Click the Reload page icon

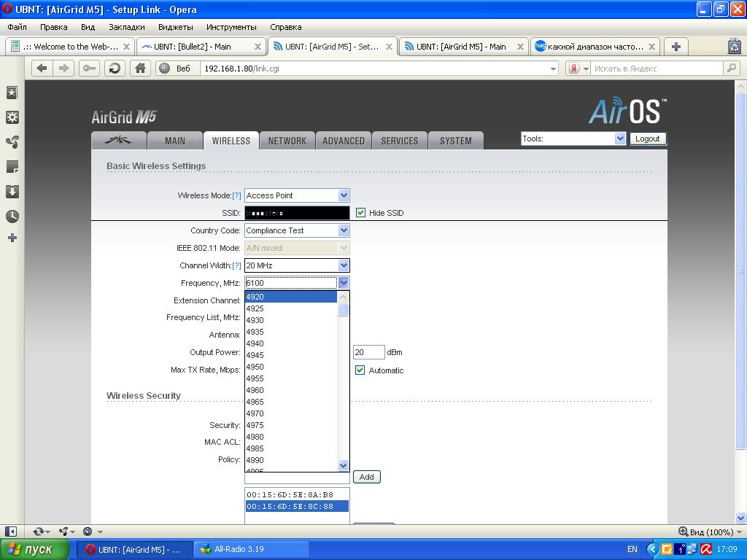tap(115, 68)
